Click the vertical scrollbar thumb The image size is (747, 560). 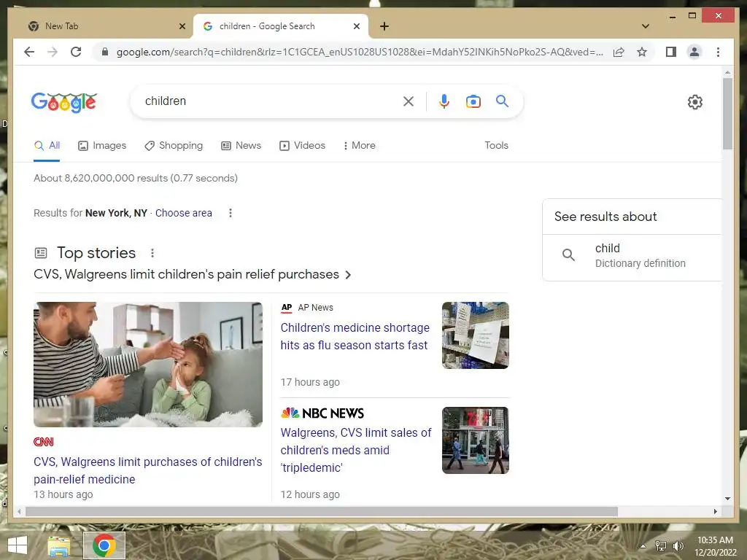coord(727,114)
